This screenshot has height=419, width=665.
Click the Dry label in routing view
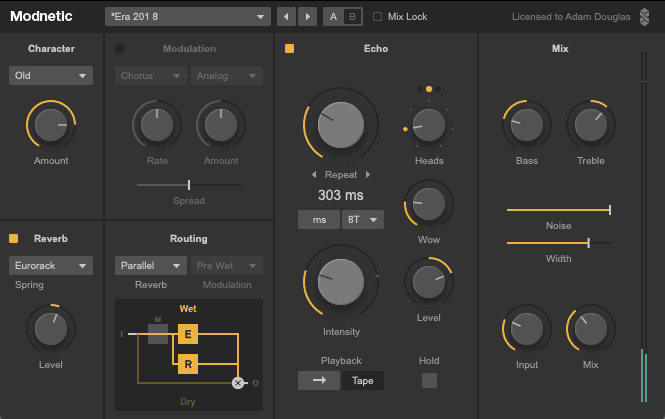[188, 402]
